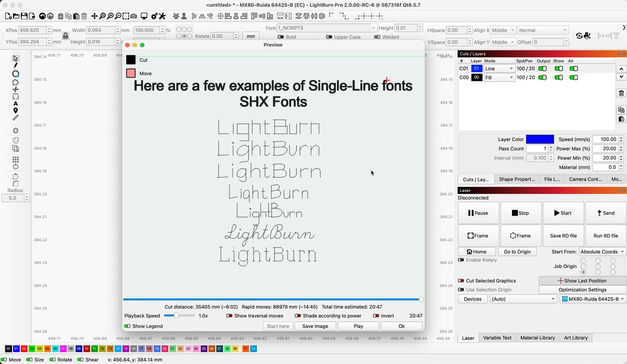The height and width of the screenshot is (364, 627).
Task: Open Optimization Settings
Action: [582, 290]
